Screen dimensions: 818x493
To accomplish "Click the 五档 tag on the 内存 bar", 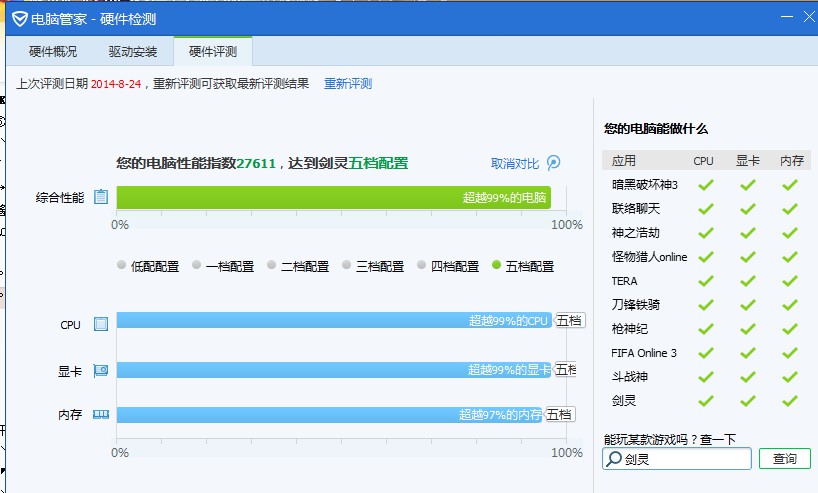I will 560,415.
